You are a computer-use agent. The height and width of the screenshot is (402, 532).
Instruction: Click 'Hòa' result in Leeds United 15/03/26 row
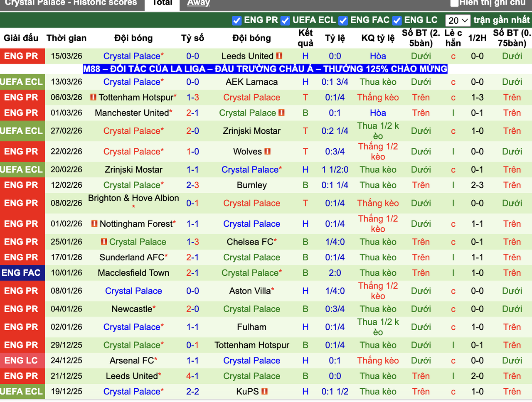(378, 56)
